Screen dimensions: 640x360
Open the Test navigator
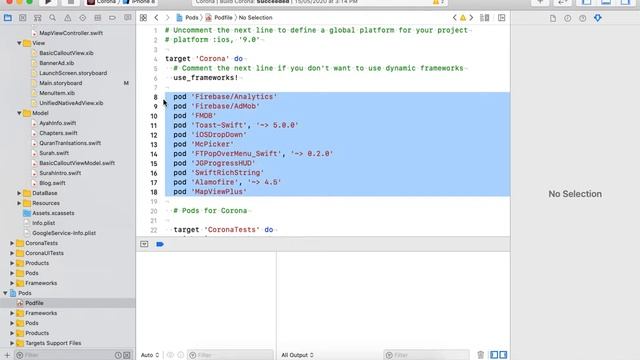point(83,18)
